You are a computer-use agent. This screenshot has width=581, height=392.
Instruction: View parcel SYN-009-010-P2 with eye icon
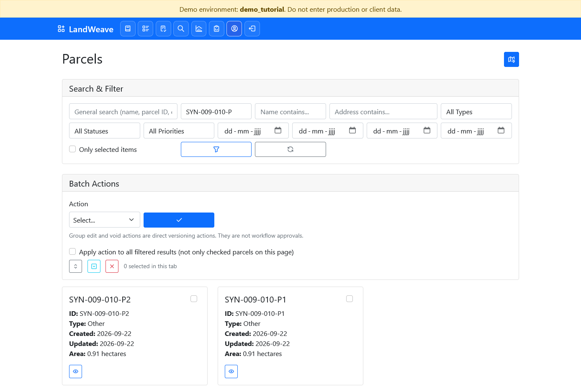click(75, 372)
